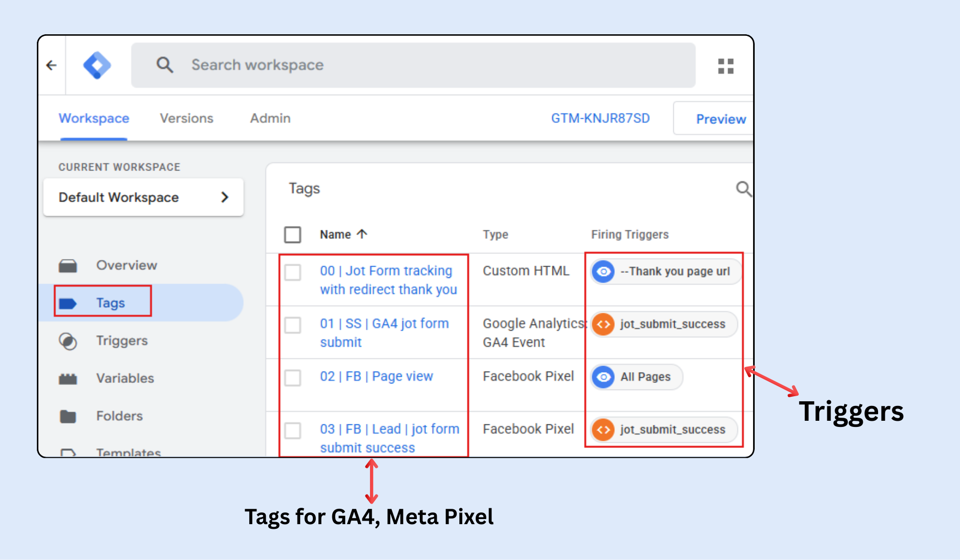
Task: Check the Jot Form tracking tag checkbox
Action: pyautogui.click(x=292, y=272)
